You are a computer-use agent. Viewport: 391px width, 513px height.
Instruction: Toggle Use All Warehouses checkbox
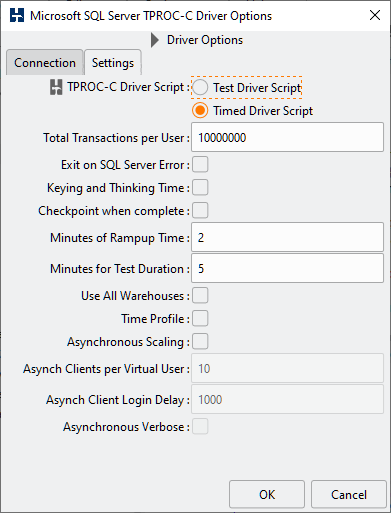[200, 296]
